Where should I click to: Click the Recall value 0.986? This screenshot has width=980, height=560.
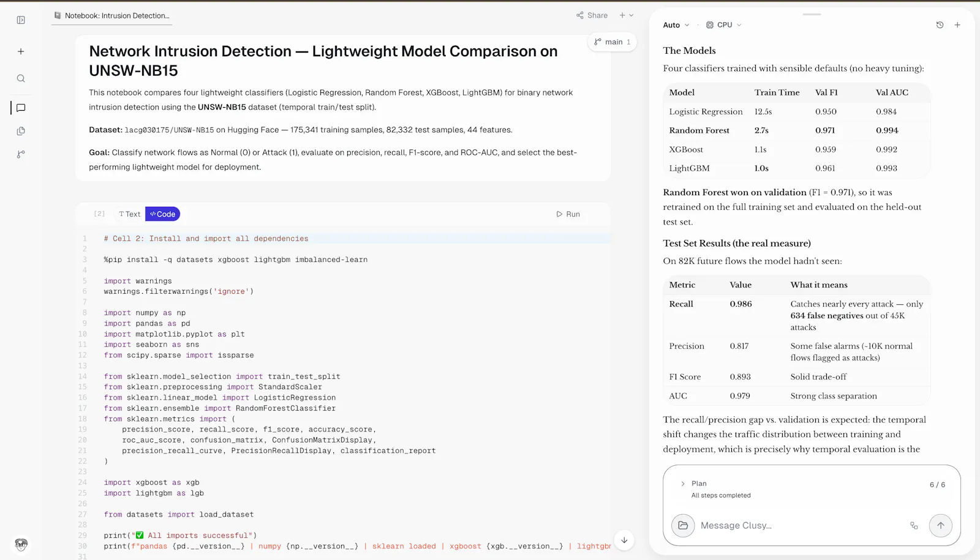[x=741, y=304]
